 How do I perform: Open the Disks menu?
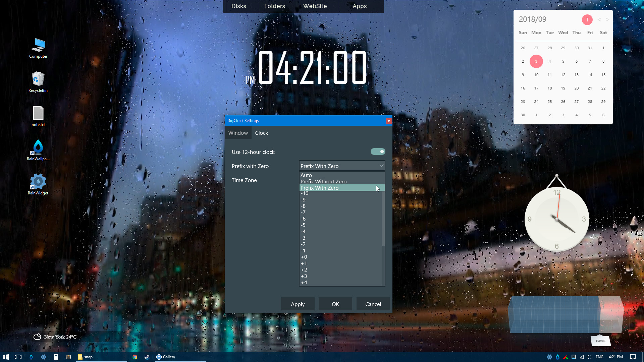(x=238, y=6)
